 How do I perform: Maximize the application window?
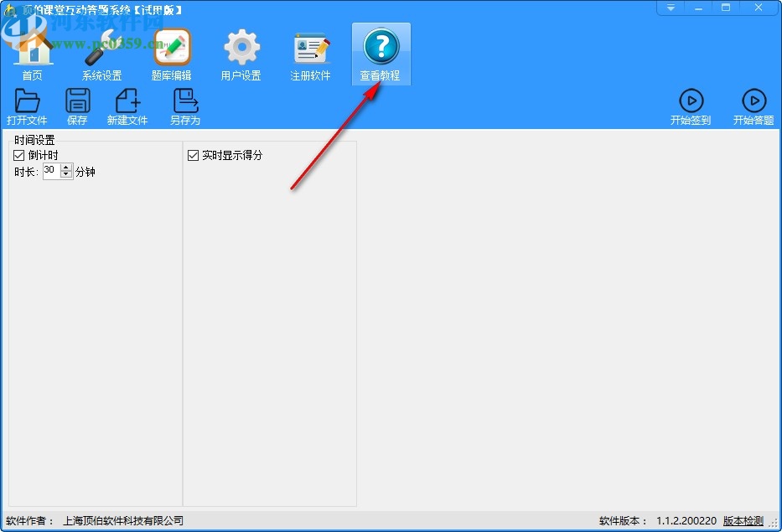(x=726, y=8)
